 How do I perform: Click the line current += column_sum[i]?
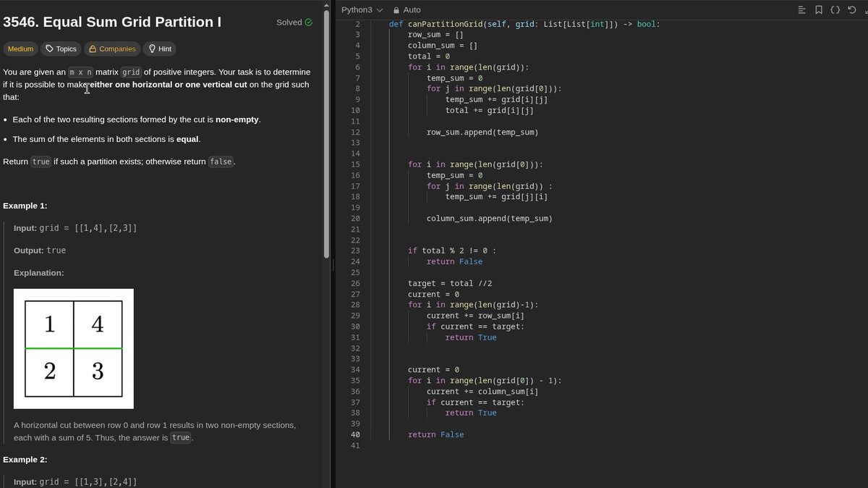coord(482,392)
